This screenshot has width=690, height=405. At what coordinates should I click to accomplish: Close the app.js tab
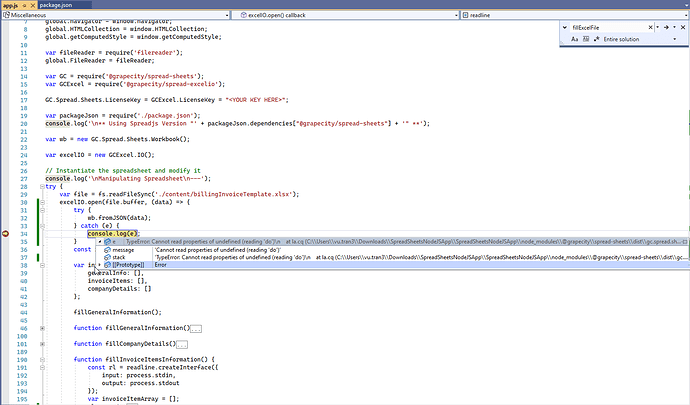coord(33,5)
